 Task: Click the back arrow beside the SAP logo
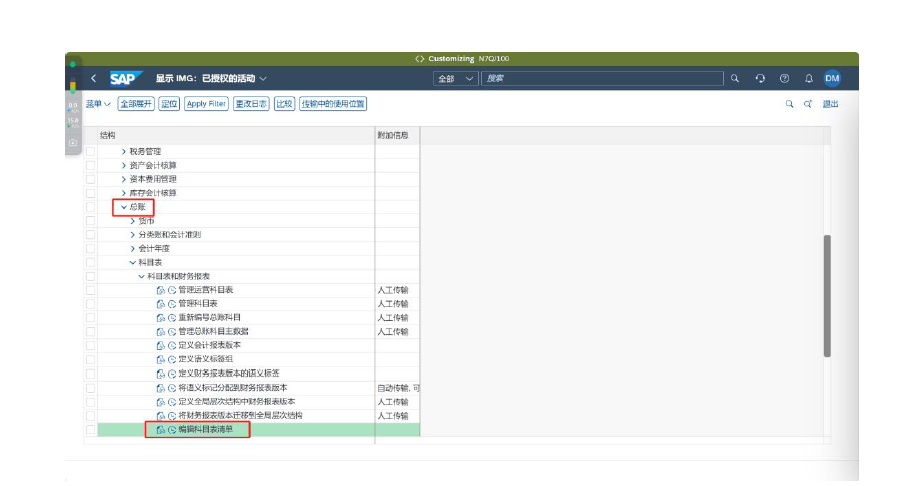point(93,78)
